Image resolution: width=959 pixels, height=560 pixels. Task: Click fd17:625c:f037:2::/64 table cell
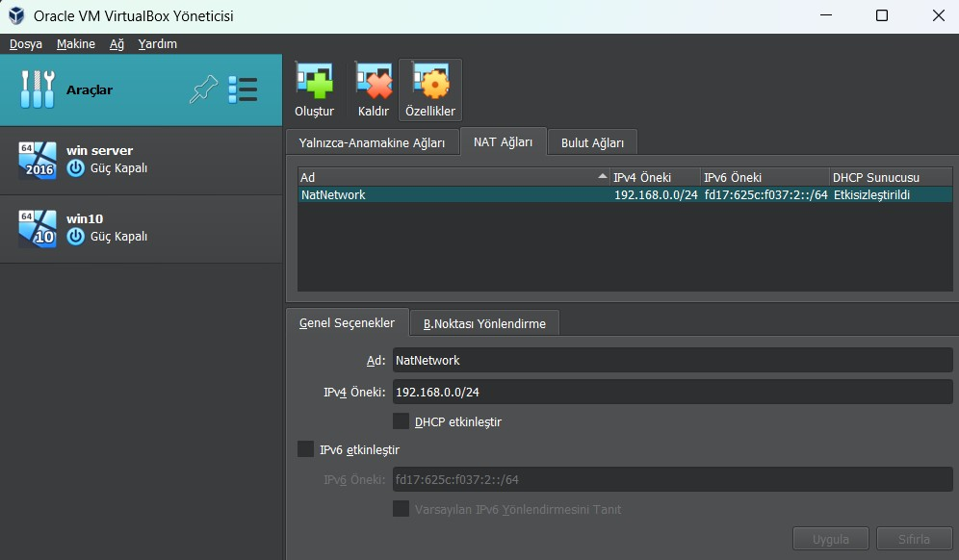(x=765, y=195)
